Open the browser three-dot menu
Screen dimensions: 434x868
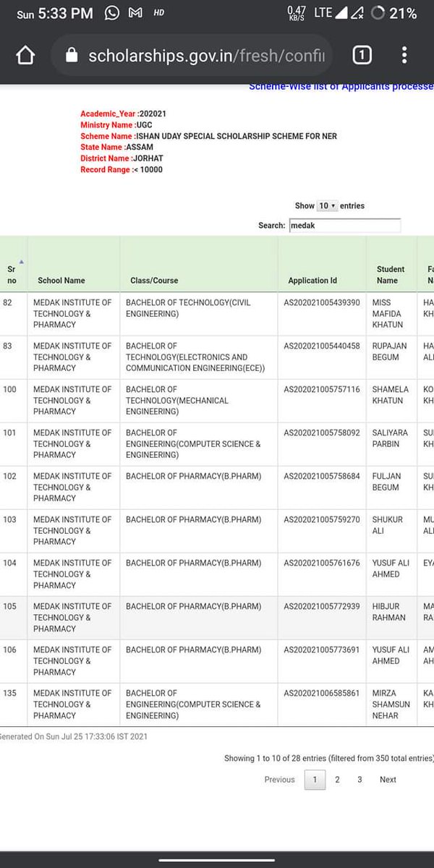[x=404, y=56]
